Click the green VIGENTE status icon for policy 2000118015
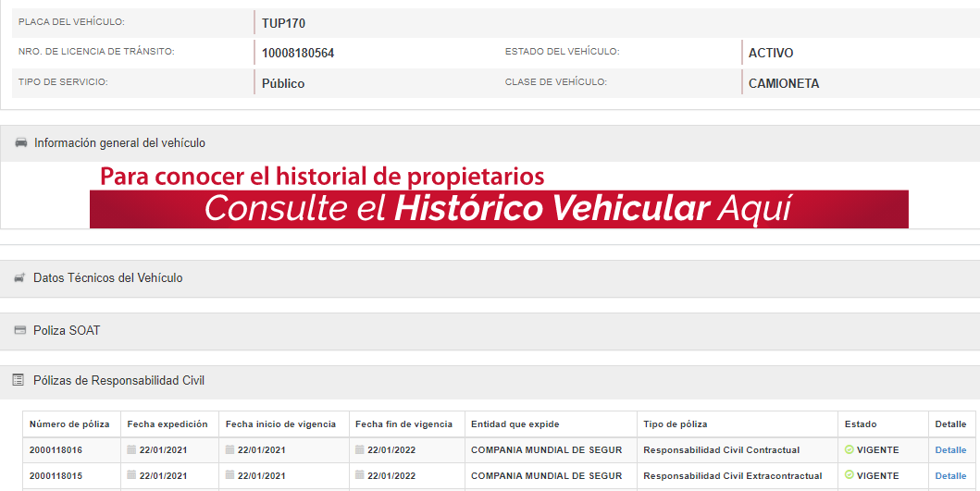The width and height of the screenshot is (980, 491). pyautogui.click(x=849, y=475)
